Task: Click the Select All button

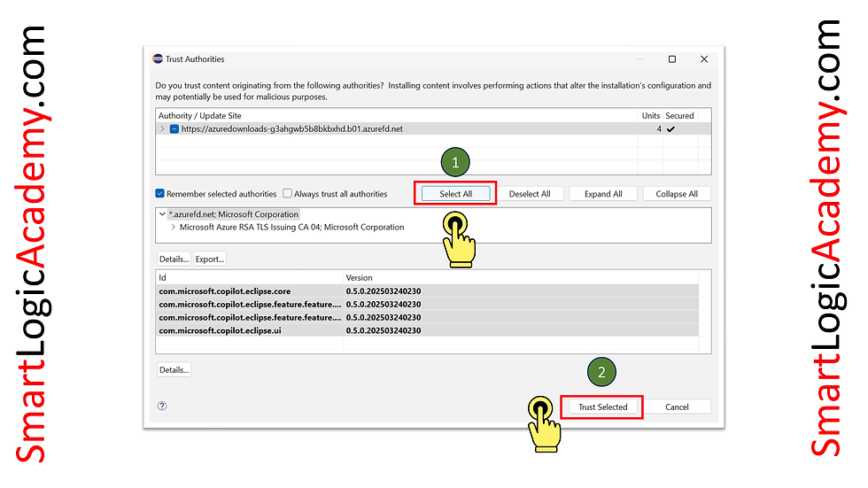Action: 455,194
